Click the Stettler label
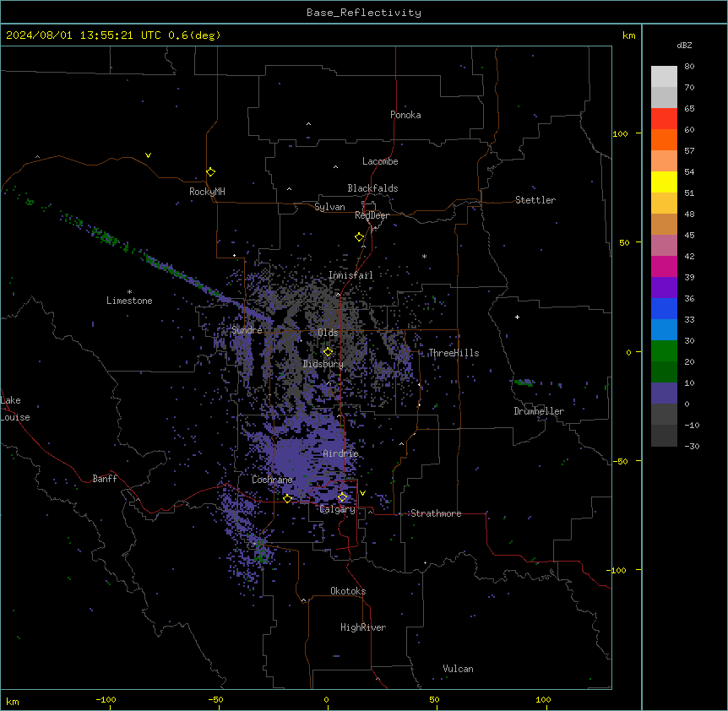728x711 pixels. pos(535,200)
